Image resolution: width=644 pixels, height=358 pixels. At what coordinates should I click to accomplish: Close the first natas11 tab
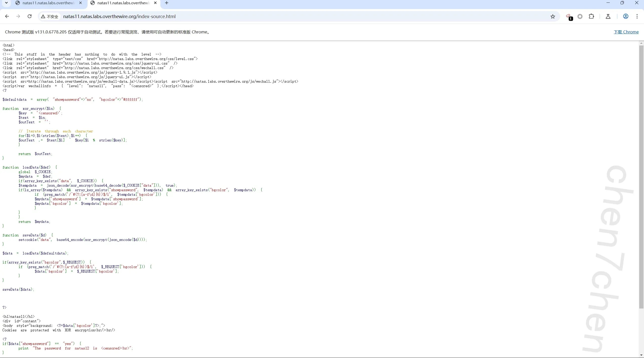tap(80, 3)
